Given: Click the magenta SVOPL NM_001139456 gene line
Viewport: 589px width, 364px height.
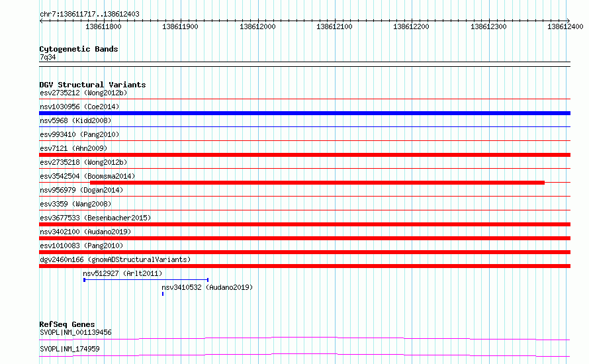Looking at the screenshot, I should tap(304, 338).
